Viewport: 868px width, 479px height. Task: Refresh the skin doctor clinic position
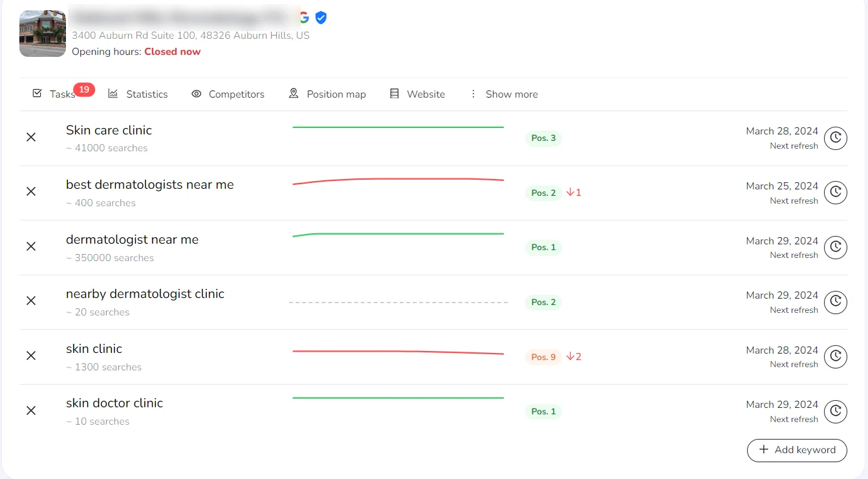coord(836,411)
